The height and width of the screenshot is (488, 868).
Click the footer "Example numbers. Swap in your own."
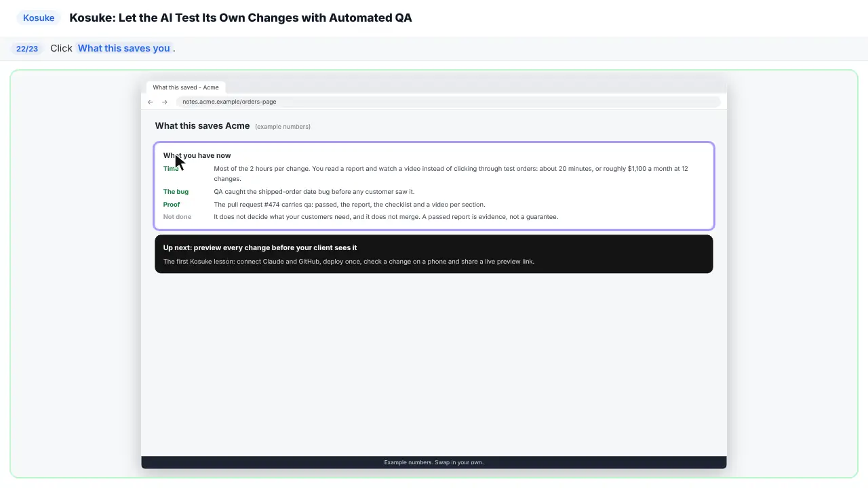coord(434,462)
